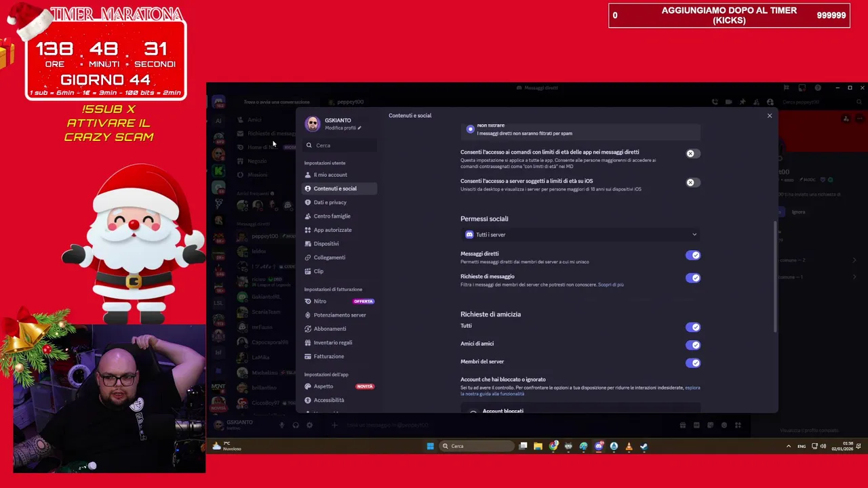Toggle friend requests from Amici di amici
Image resolution: width=868 pixels, height=488 pixels.
click(692, 345)
